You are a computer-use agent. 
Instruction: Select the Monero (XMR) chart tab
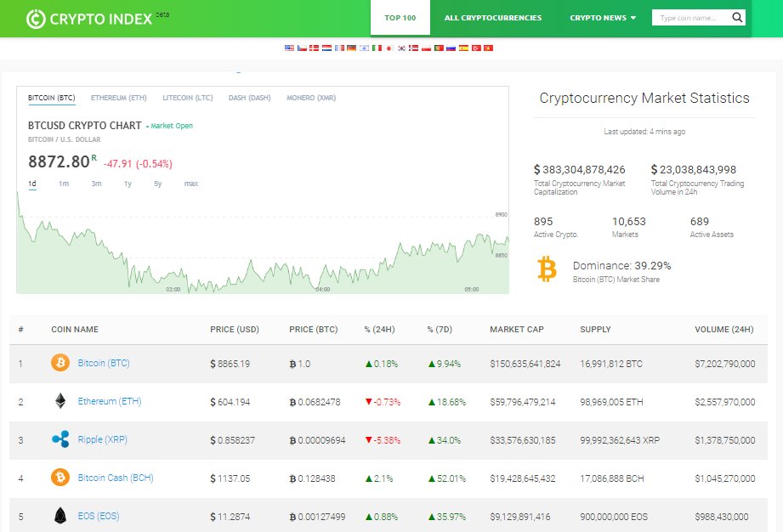pyautogui.click(x=311, y=98)
